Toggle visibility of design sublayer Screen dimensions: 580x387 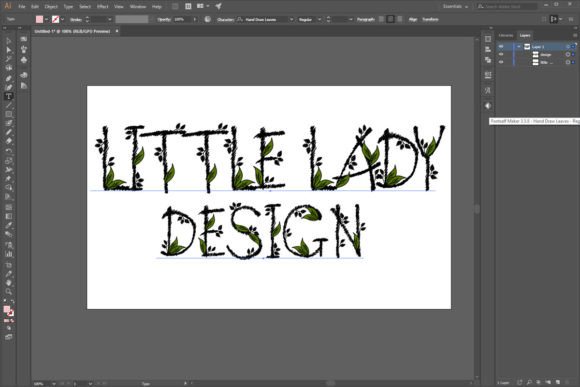(501, 54)
